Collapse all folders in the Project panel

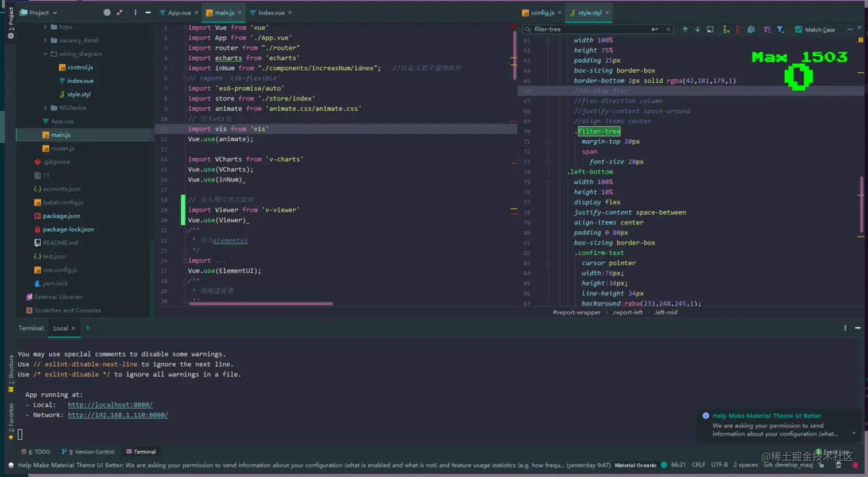(x=120, y=13)
